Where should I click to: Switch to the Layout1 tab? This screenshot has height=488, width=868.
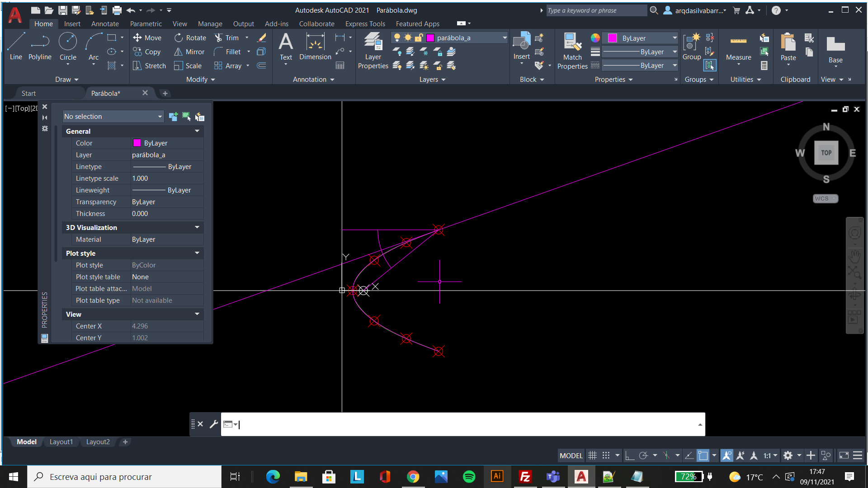61,442
